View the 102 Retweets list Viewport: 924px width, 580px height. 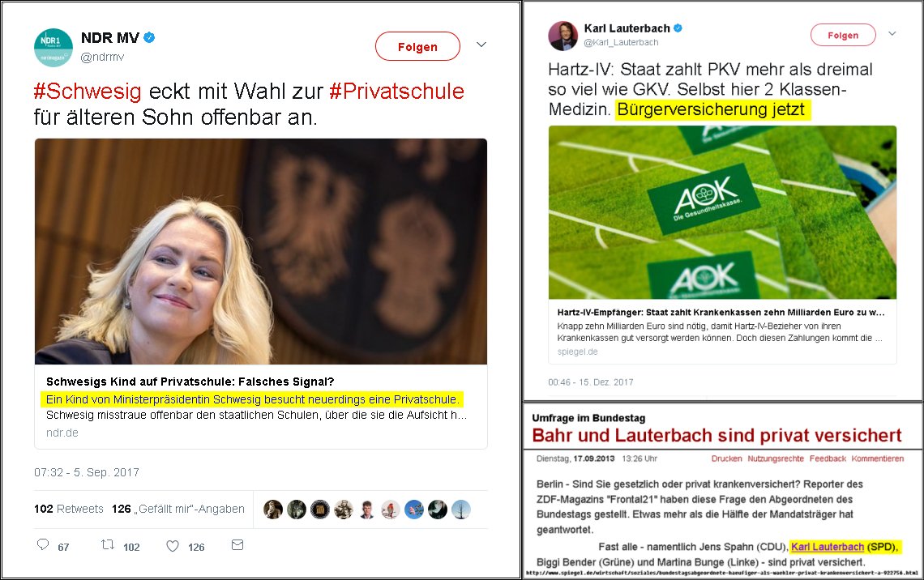coord(68,509)
